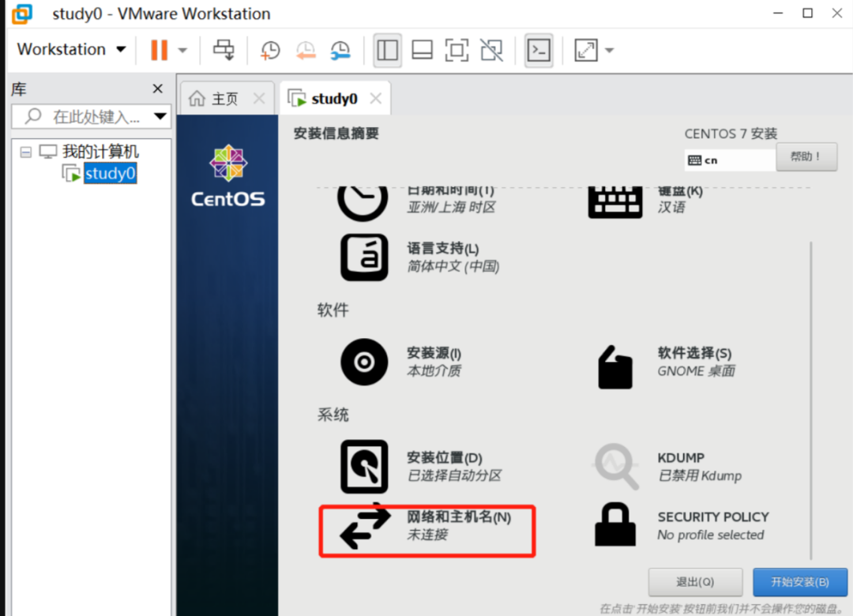Click the '简体中文 (中国)' language text
Viewport: 853px width, 616px height.
point(453,267)
